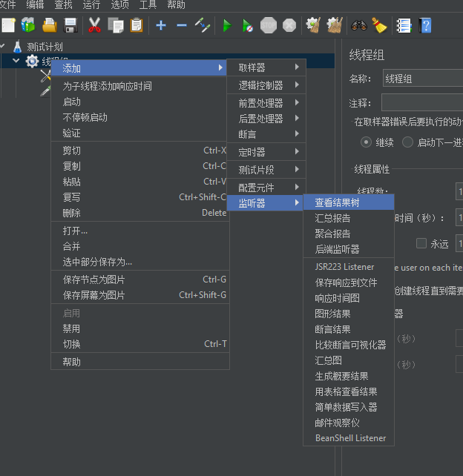Toggle the 永远 checkbox
The height and width of the screenshot is (476, 463).
421,243
